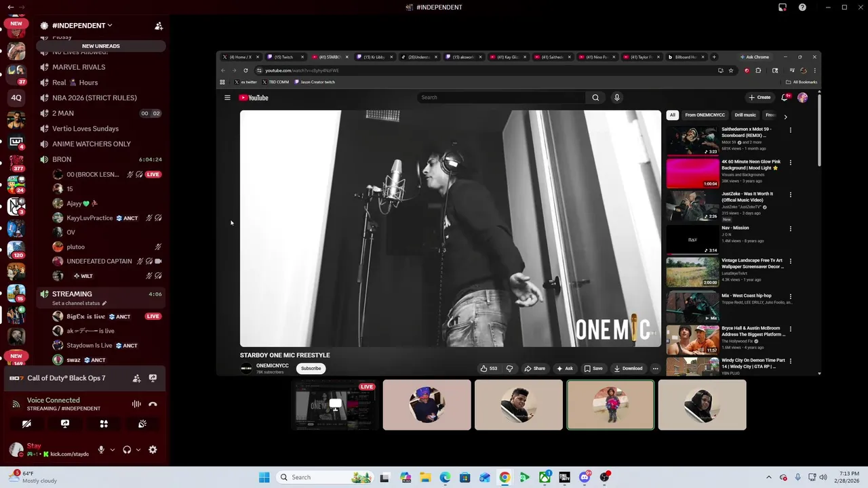Reload the page in shared Chrome window
The image size is (868, 488).
245,70
